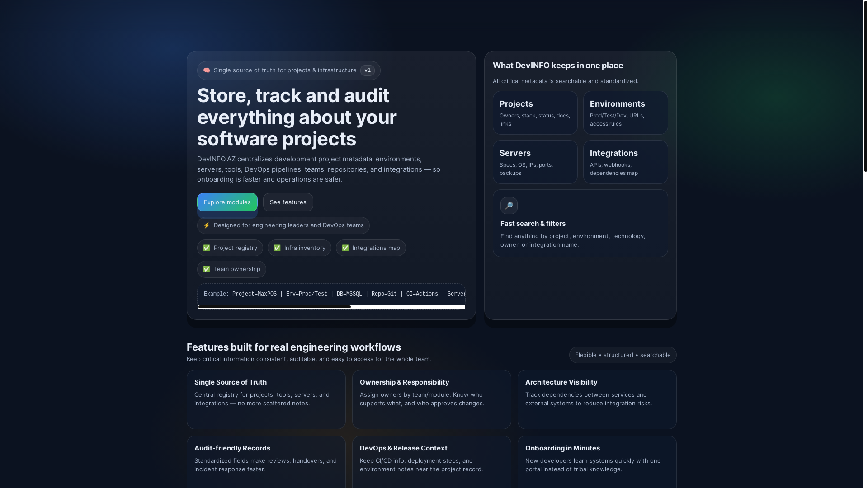Image resolution: width=868 pixels, height=488 pixels.
Task: Click 'All critical metadata is searchable' subtitle
Action: 566,81
